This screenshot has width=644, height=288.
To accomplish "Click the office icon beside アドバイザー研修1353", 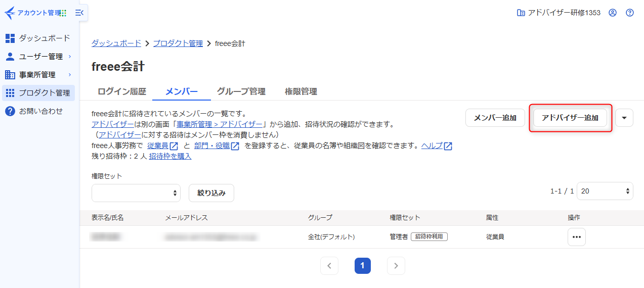I will (x=521, y=13).
